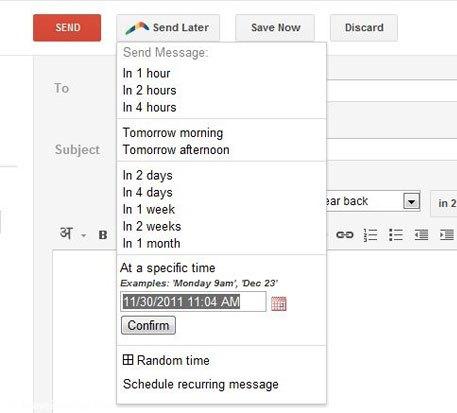This screenshot has width=457, height=413.
Task: Discard the current draft
Action: (x=364, y=28)
